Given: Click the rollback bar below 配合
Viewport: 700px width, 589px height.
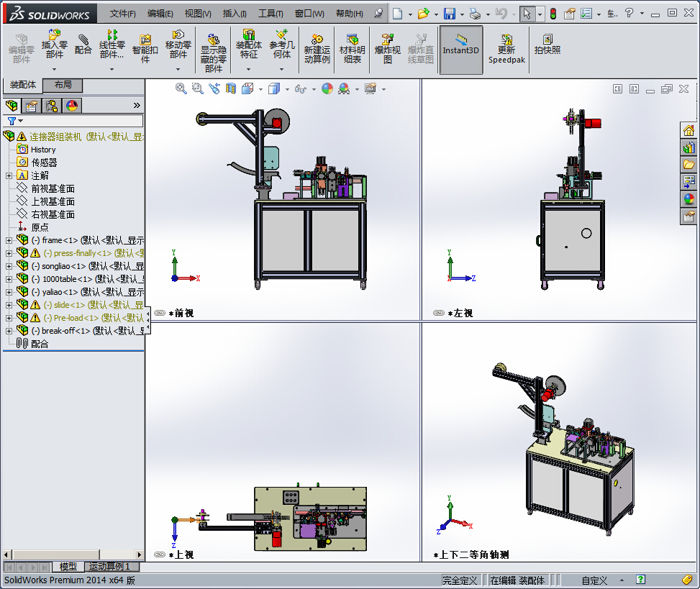Looking at the screenshot, I should 73,351.
